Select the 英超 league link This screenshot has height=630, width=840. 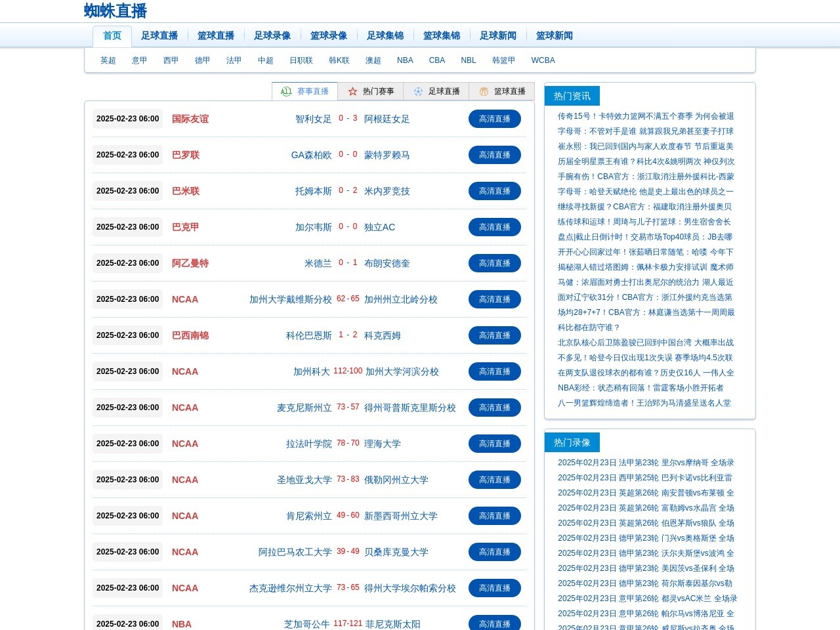[108, 60]
